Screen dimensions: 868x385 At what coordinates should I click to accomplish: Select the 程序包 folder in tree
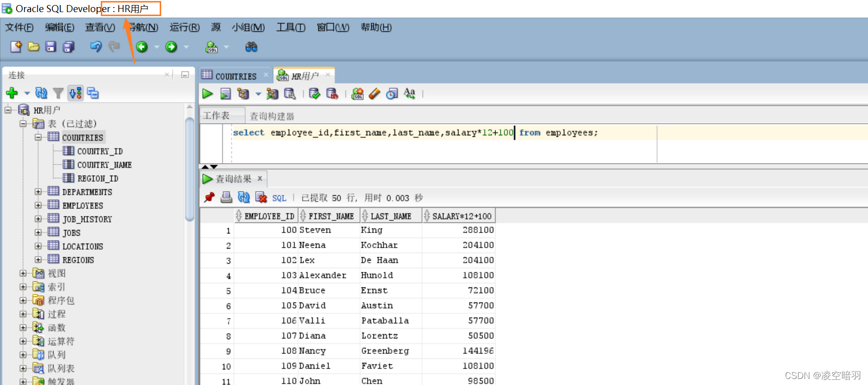(61, 300)
